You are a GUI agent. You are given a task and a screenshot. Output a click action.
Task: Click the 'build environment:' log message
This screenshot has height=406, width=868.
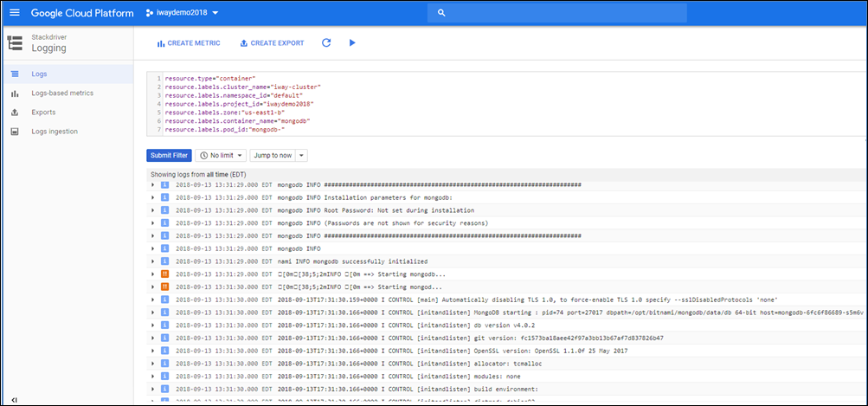408,389
